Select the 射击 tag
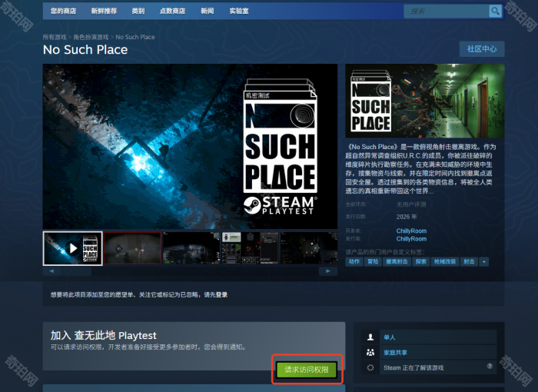The image size is (538, 392). point(469,261)
